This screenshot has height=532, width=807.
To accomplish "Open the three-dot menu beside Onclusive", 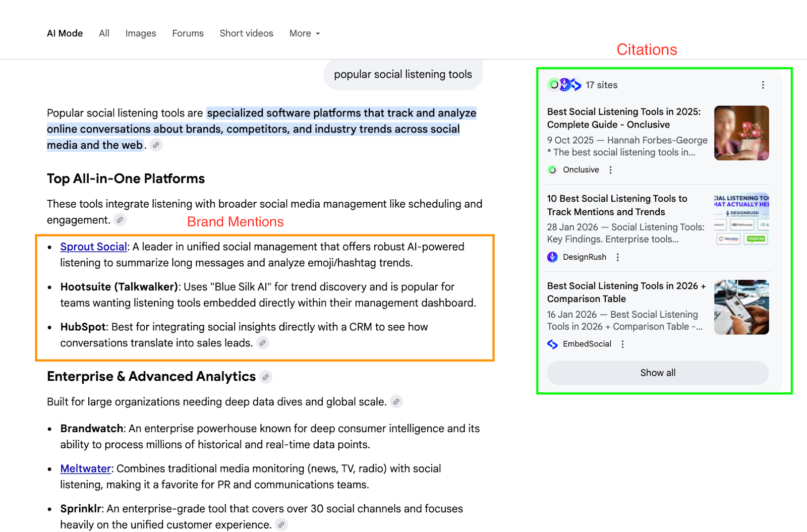I will (610, 170).
